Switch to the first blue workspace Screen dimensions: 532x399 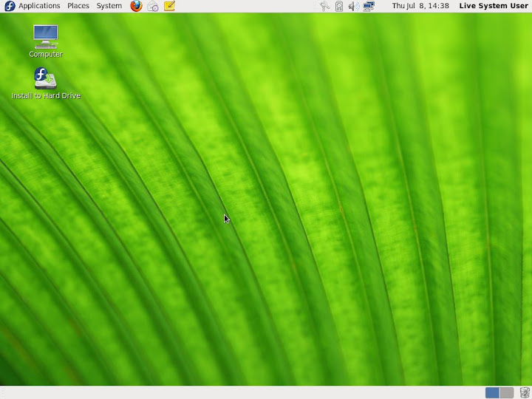[492, 392]
